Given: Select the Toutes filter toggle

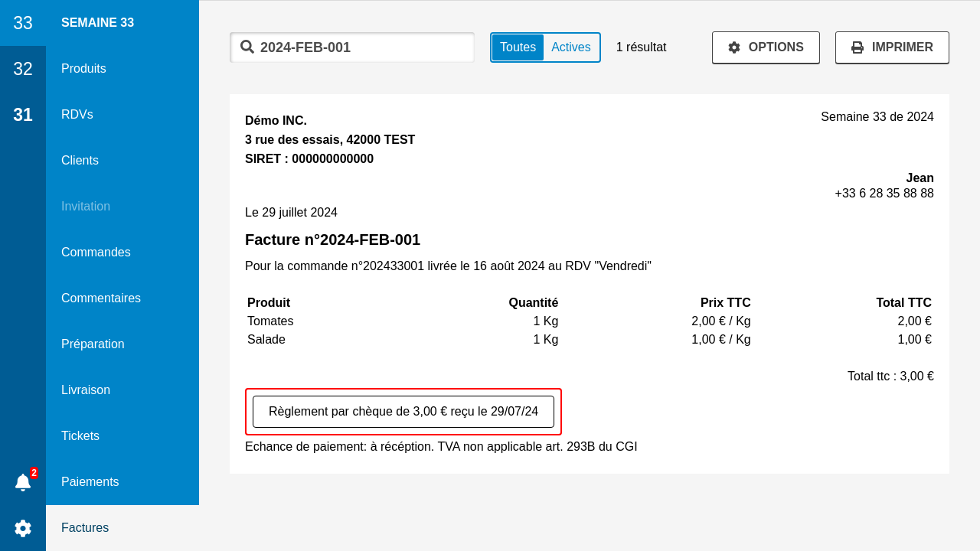Looking at the screenshot, I should (x=518, y=47).
